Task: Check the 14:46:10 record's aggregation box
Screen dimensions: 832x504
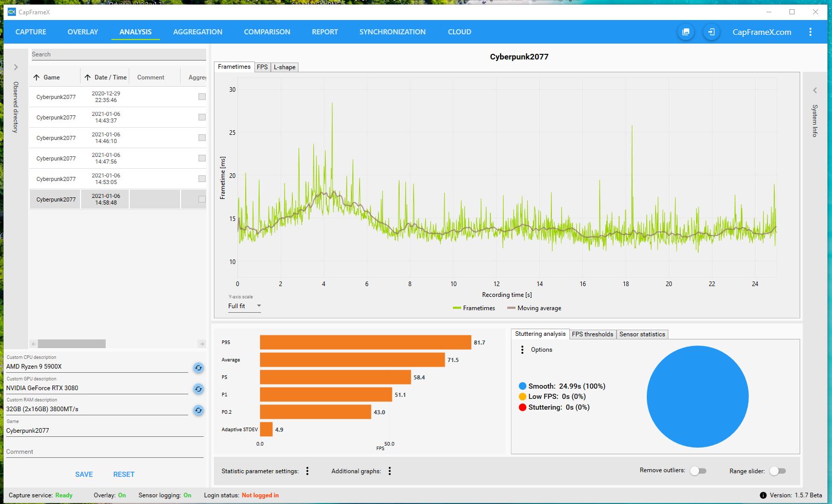Action: click(202, 138)
